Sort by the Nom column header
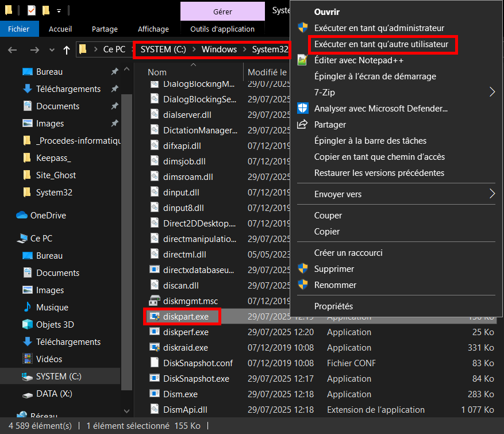Screen dimensions: 504x434 tap(157, 72)
